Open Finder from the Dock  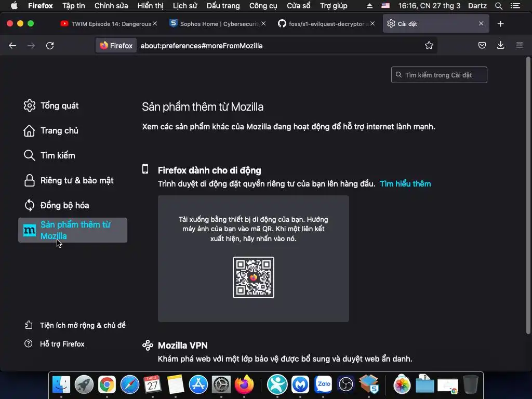click(61, 385)
